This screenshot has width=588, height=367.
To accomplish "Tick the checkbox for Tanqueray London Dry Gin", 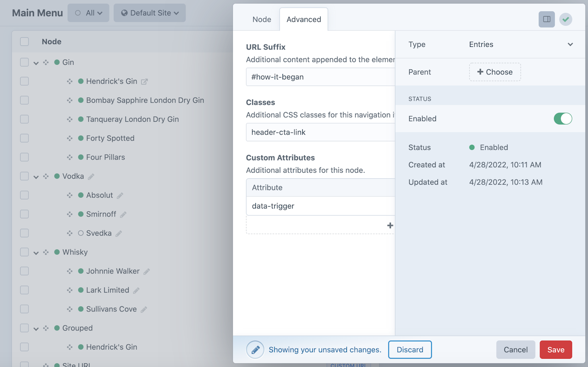I will (x=24, y=119).
